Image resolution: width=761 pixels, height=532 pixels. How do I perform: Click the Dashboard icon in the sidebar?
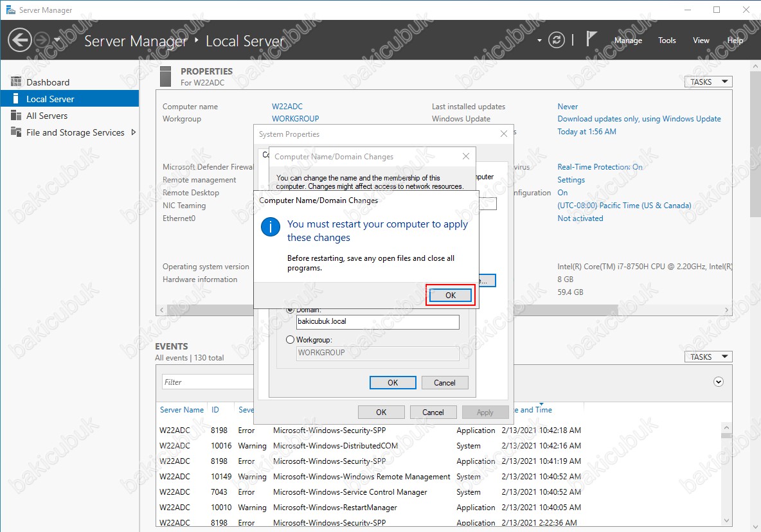(16, 82)
